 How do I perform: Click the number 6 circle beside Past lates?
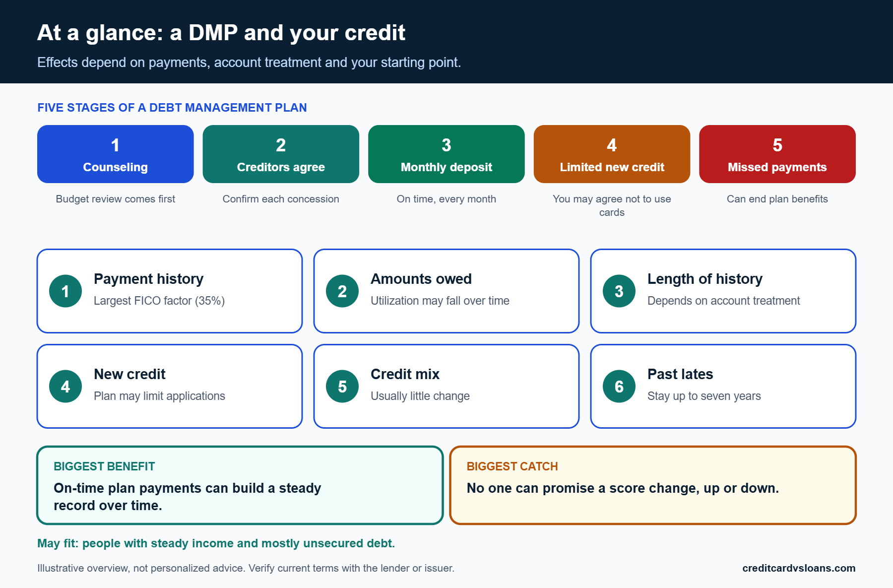click(x=619, y=387)
